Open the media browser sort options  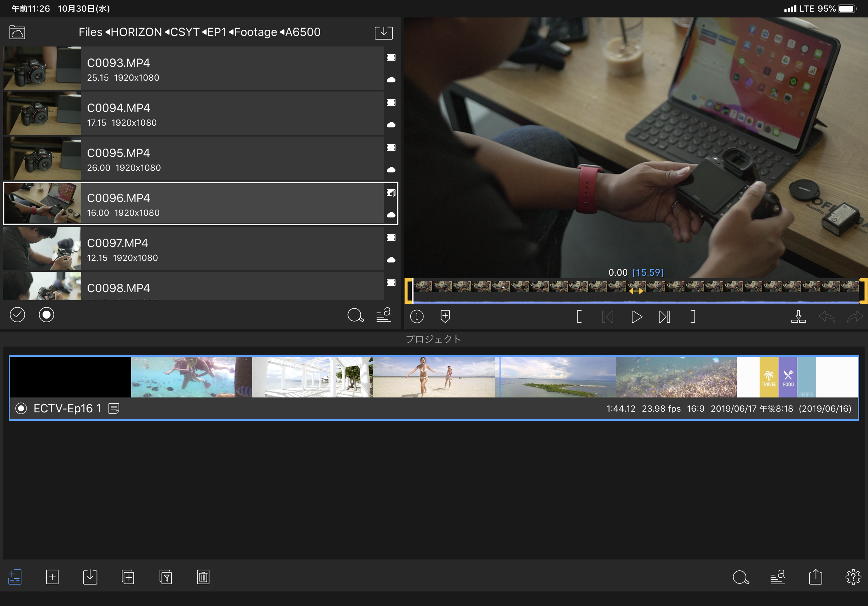(383, 315)
